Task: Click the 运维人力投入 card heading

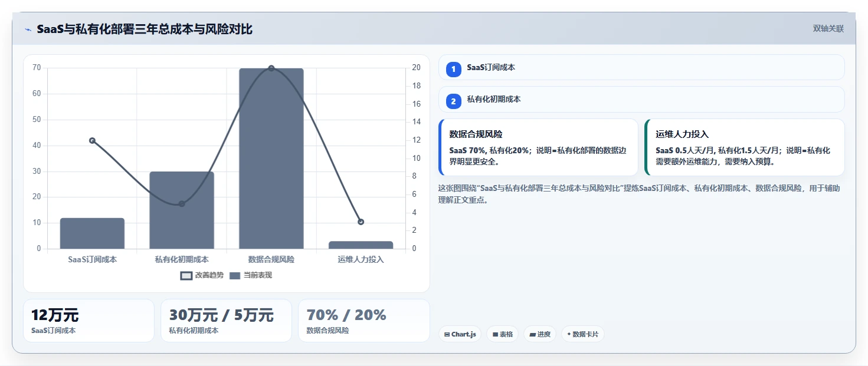Action: coord(682,134)
